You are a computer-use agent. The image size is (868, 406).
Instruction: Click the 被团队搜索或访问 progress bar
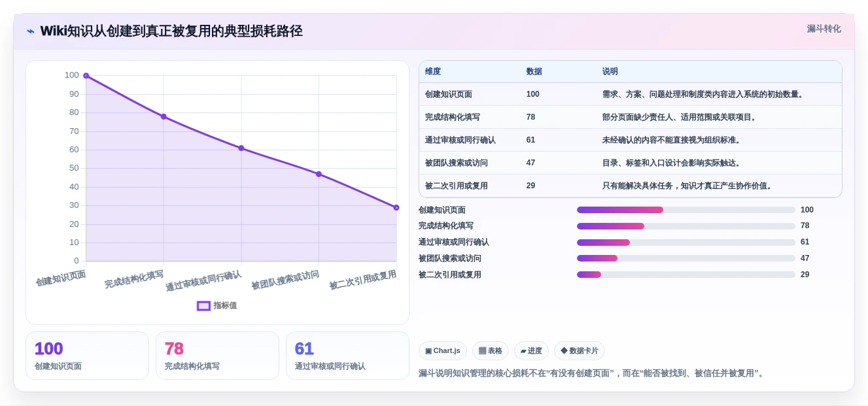(686, 258)
